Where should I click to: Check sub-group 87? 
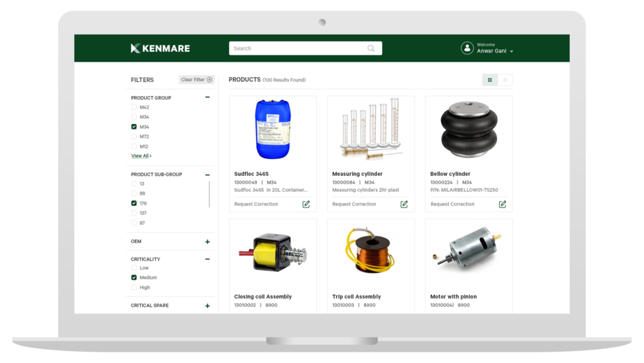click(x=134, y=223)
